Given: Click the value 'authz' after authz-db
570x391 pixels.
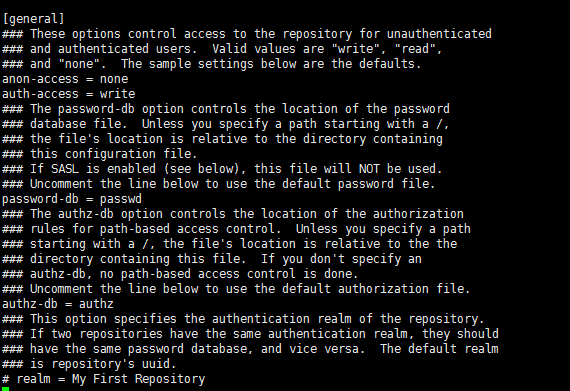Looking at the screenshot, I should [96, 304].
